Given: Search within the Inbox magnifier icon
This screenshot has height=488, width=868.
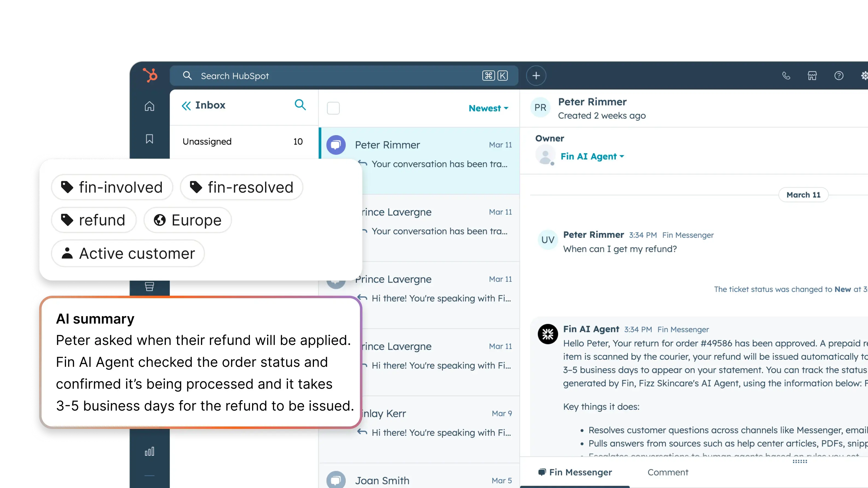Looking at the screenshot, I should click(x=300, y=105).
